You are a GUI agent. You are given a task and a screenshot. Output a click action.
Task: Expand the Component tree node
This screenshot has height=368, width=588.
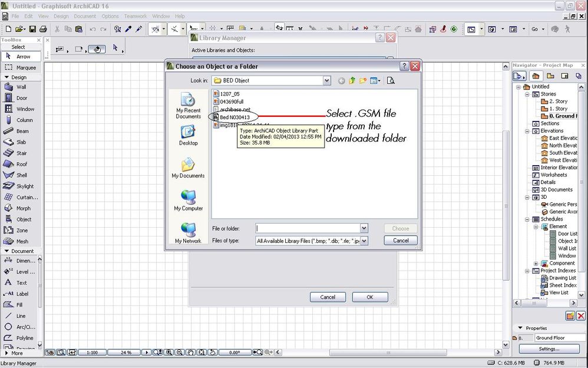[x=536, y=263]
